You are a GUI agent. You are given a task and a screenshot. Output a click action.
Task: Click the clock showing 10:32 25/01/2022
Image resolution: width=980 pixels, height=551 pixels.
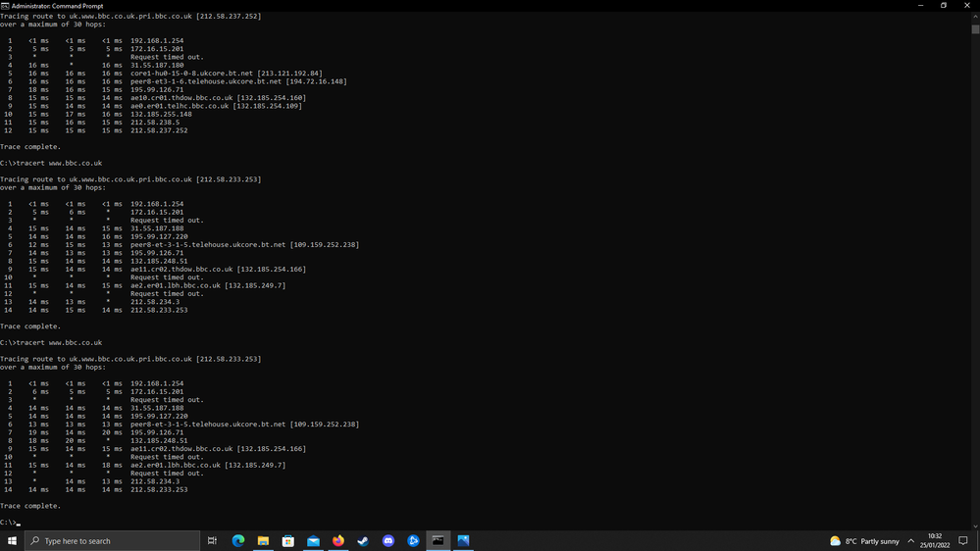tap(935, 540)
